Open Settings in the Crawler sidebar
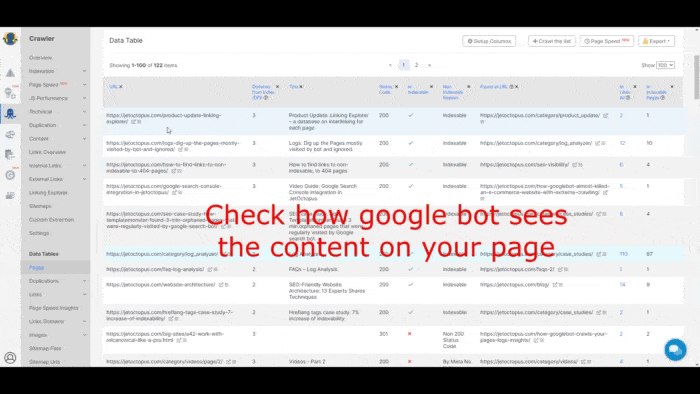 coord(39,233)
